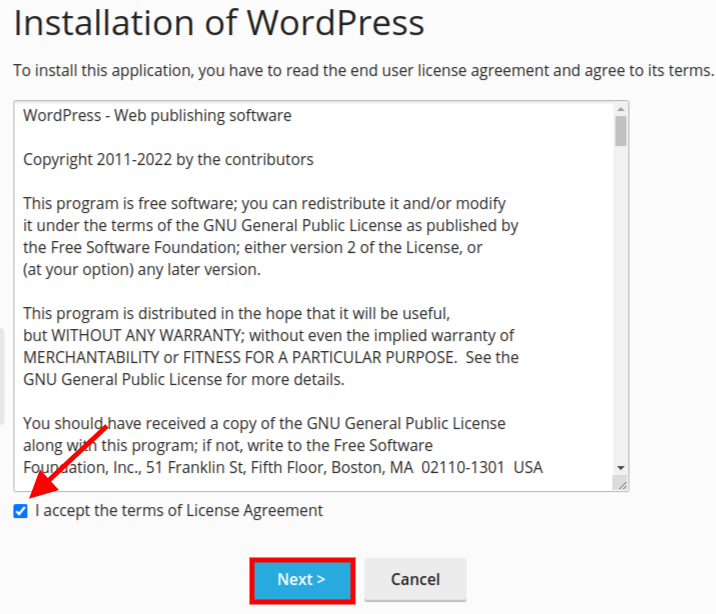
Task: Click 'GNU General Public License for more details.' line
Action: (x=184, y=379)
